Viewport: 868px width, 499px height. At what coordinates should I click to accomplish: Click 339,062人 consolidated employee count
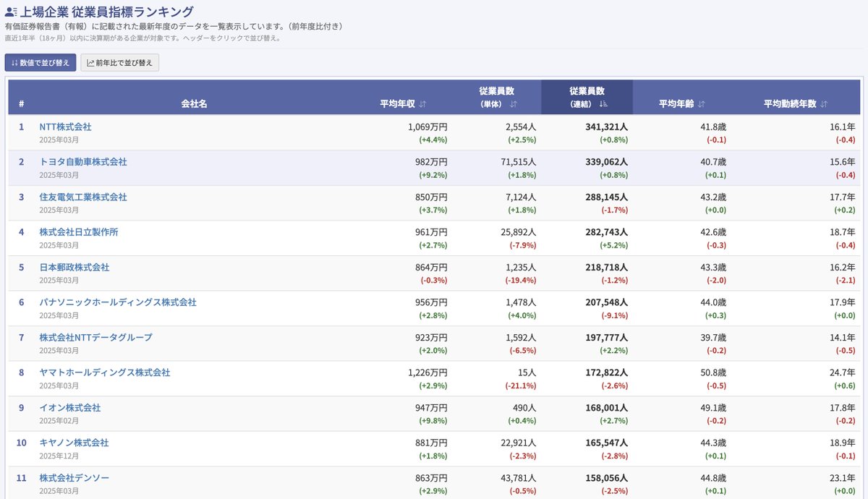tap(606, 162)
